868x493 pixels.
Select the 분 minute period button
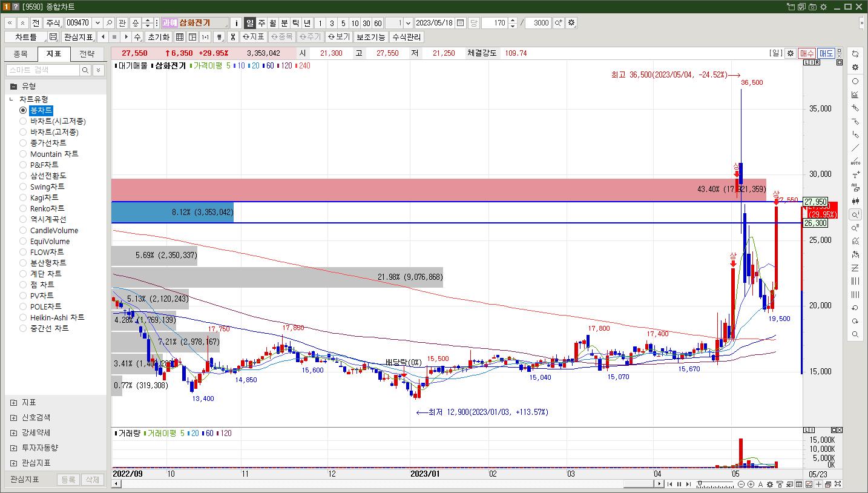click(x=284, y=23)
